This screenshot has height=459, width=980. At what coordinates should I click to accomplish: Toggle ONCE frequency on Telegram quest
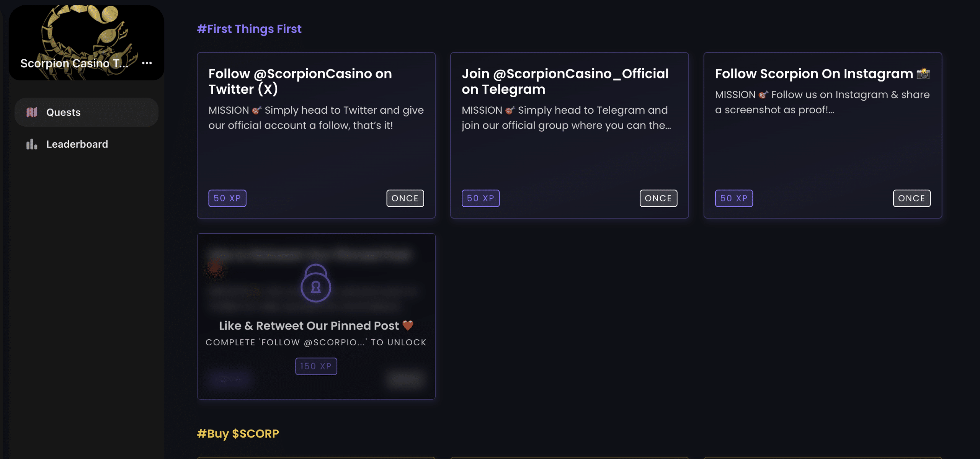click(658, 198)
